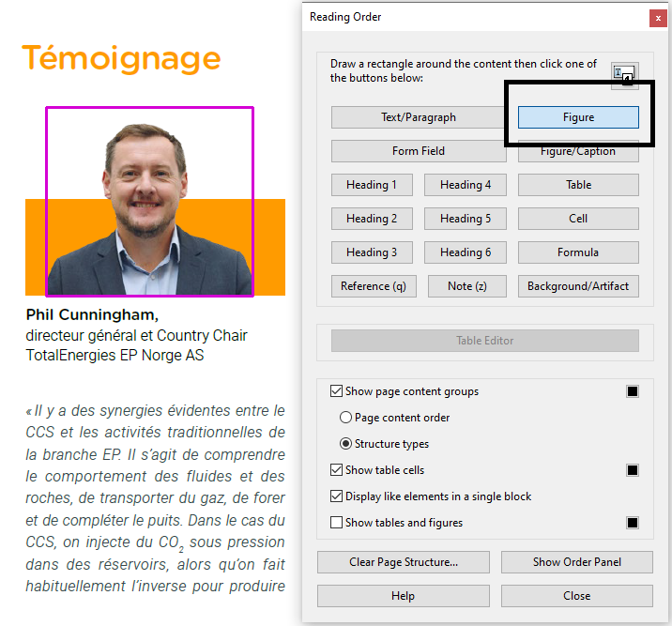The height and width of the screenshot is (626, 672).
Task: Close the Reading Order dialog with red X
Action: point(657,18)
